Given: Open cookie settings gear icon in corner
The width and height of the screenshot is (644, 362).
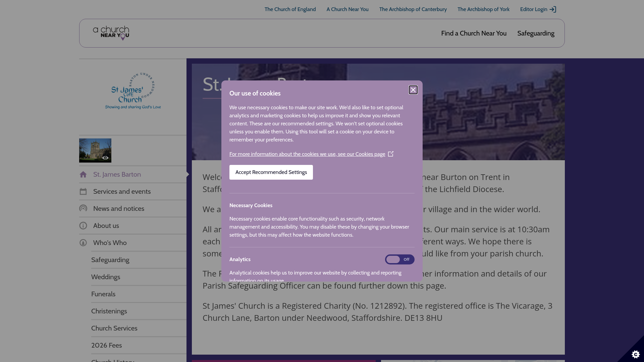Looking at the screenshot, I should point(636,354).
